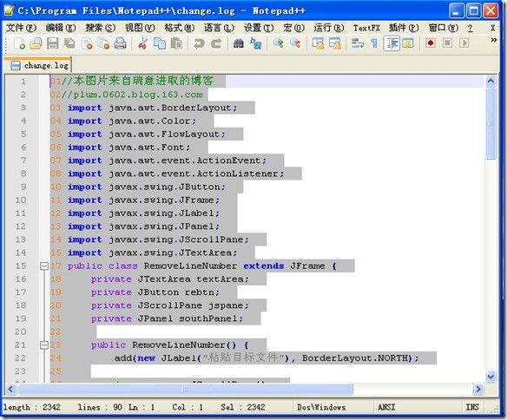The height and width of the screenshot is (420, 507).
Task: Click the Open file folder icon
Action: coord(36,43)
